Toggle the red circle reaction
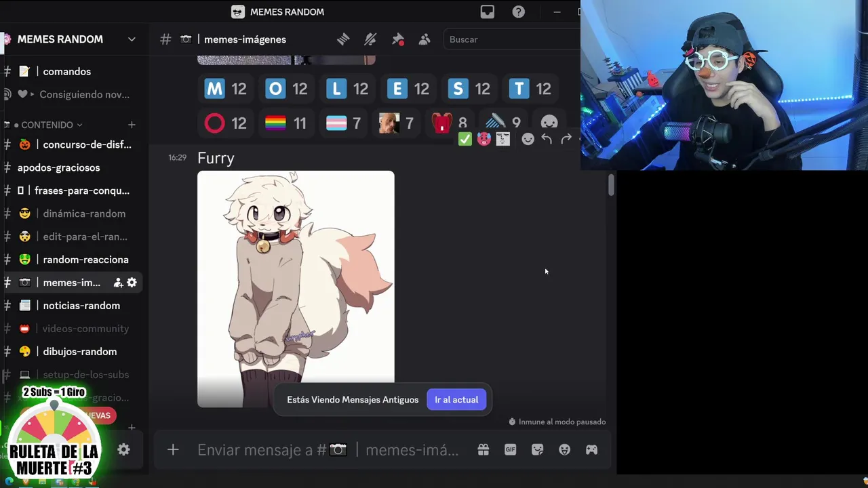 tap(225, 123)
